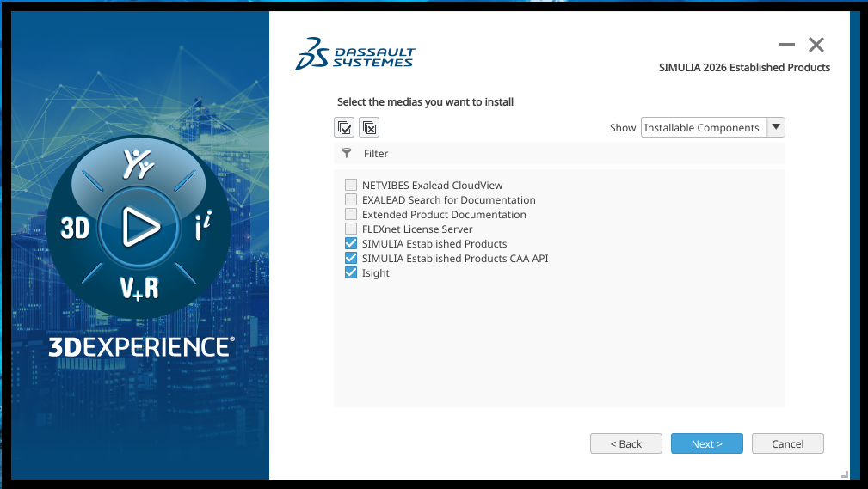This screenshot has height=489, width=868.
Task: Return using the Back button
Action: [625, 443]
